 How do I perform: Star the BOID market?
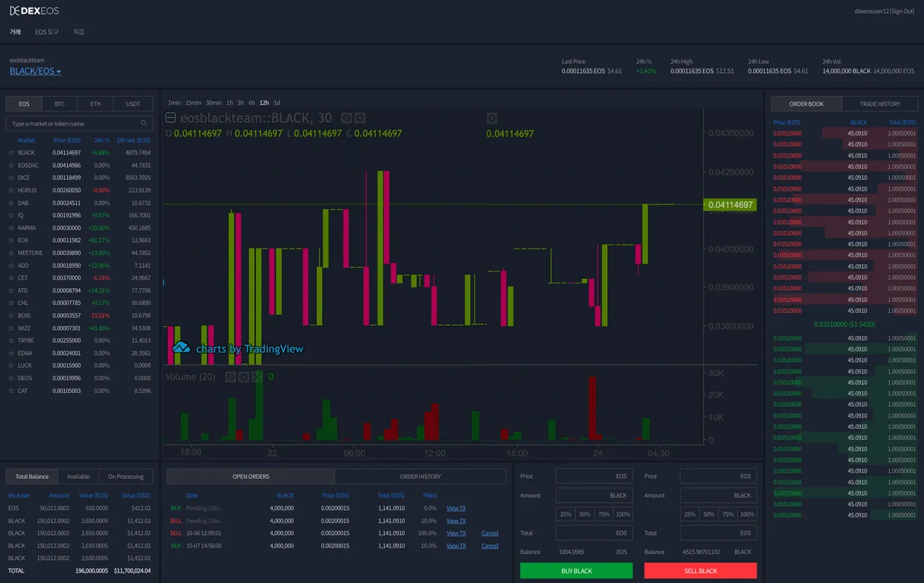point(11,316)
